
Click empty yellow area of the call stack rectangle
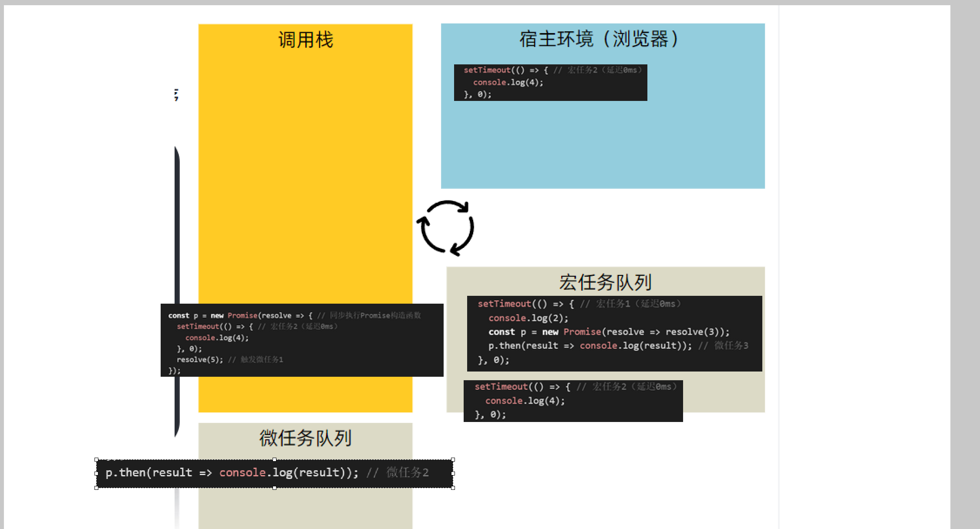(305, 174)
